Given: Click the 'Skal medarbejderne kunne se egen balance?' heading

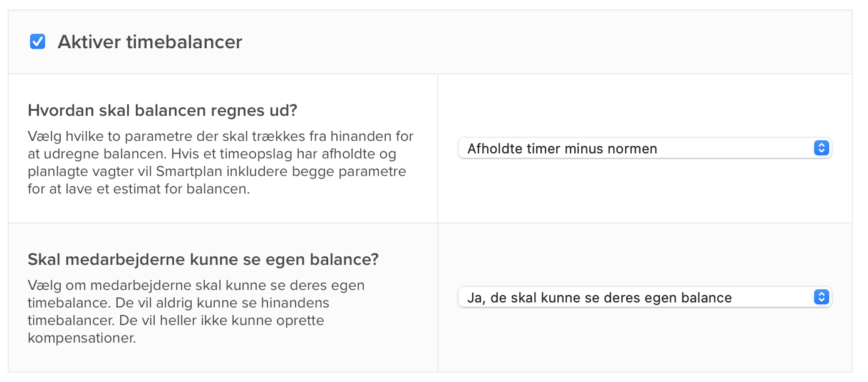Looking at the screenshot, I should (x=202, y=259).
